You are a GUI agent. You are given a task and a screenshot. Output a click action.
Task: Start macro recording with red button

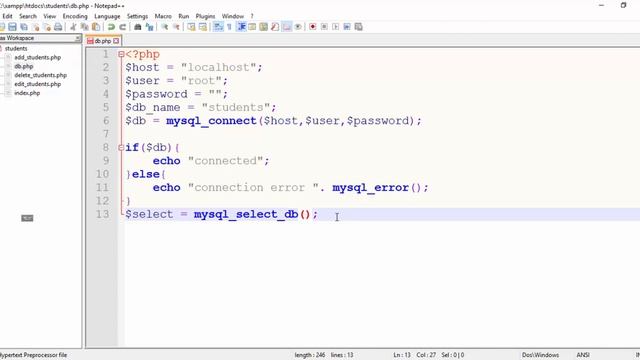click(x=313, y=27)
